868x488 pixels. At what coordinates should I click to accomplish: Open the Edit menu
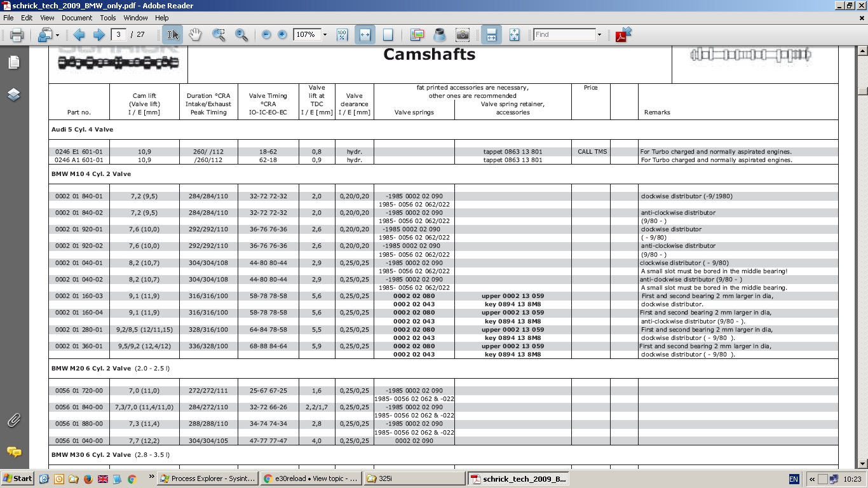coord(27,18)
